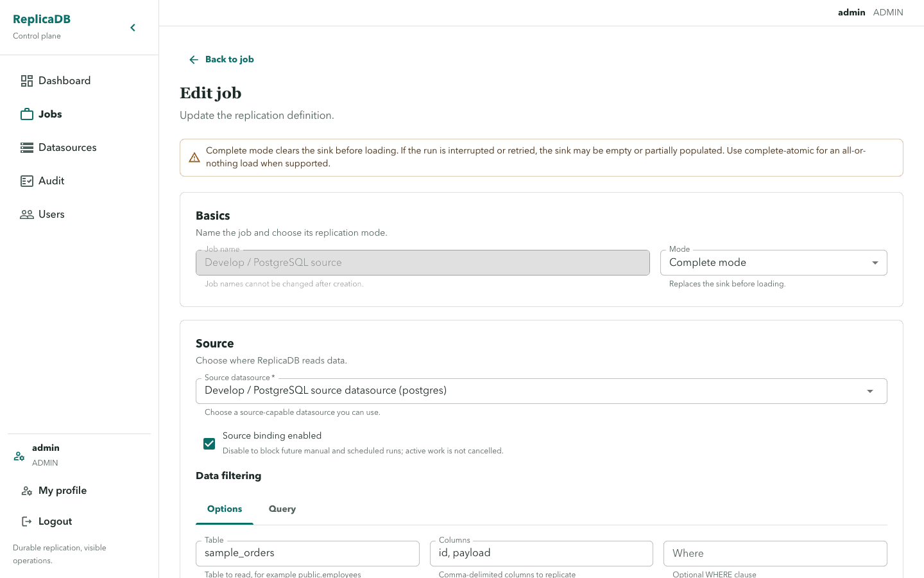Viewport: 924px width, 578px height.
Task: Open My profile
Action: point(79,491)
